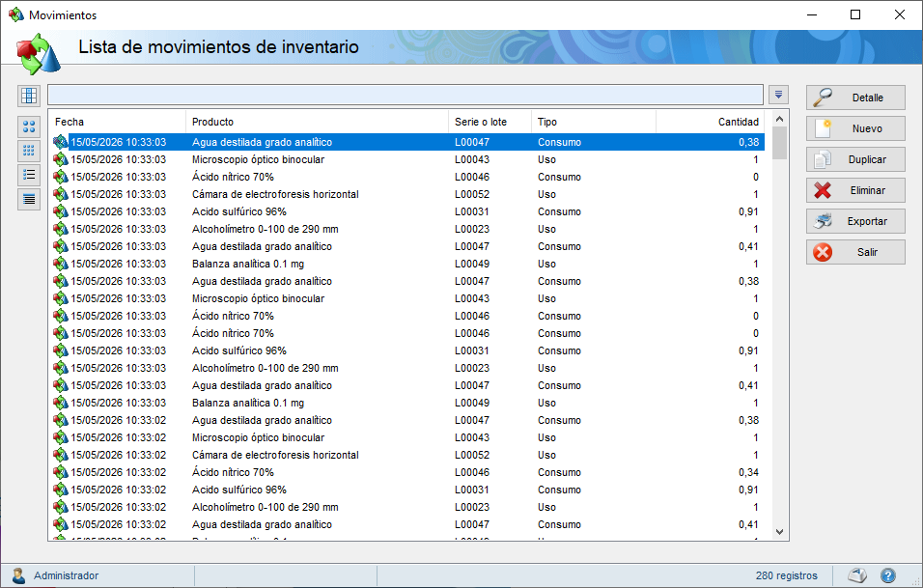Image resolution: width=923 pixels, height=588 pixels.
Task: Select the highlighted Agua destilada row, cantidad 0,38
Action: pyautogui.click(x=406, y=142)
